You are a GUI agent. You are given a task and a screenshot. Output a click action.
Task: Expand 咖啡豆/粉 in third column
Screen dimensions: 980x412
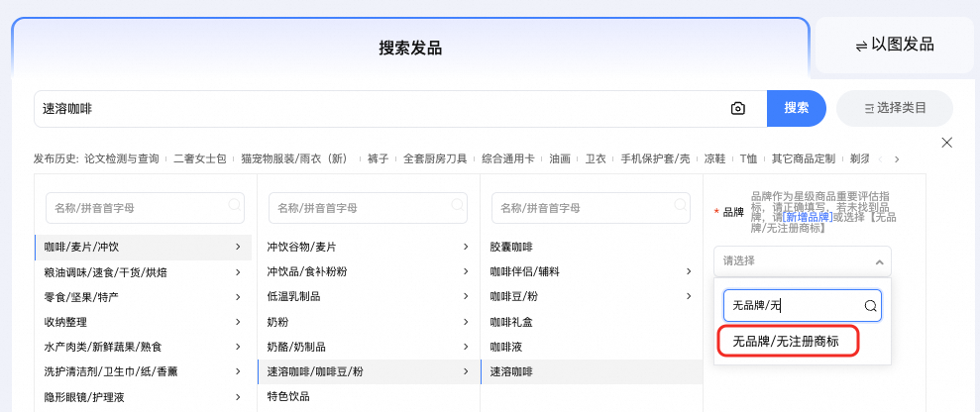[592, 297]
